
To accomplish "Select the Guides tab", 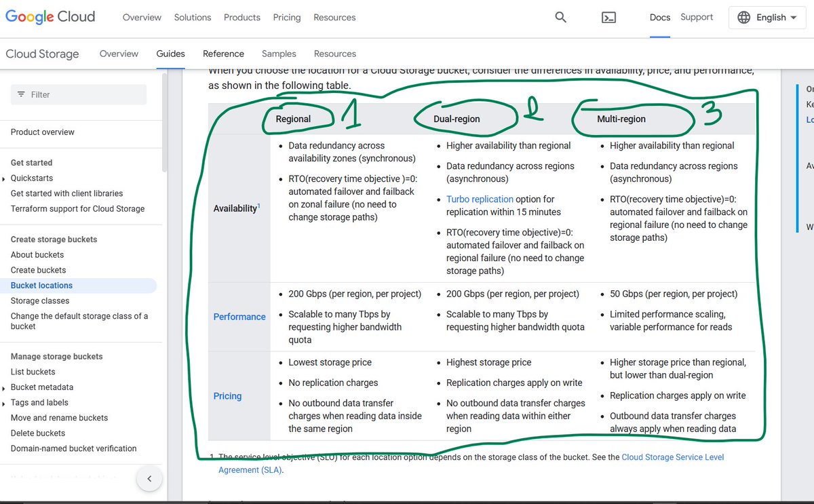I will coord(170,54).
